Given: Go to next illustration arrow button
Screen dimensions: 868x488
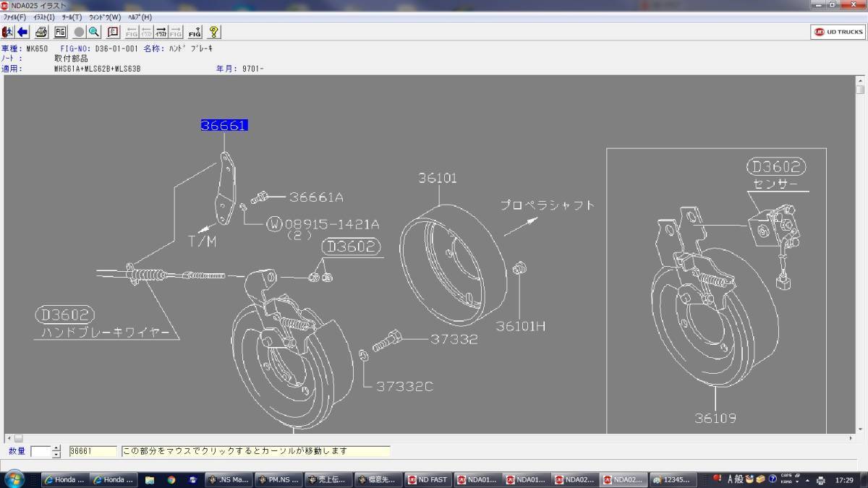Looking at the screenshot, I should [x=161, y=32].
